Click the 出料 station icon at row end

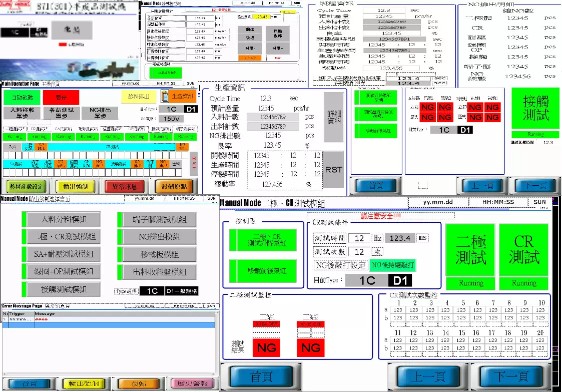pos(176,165)
